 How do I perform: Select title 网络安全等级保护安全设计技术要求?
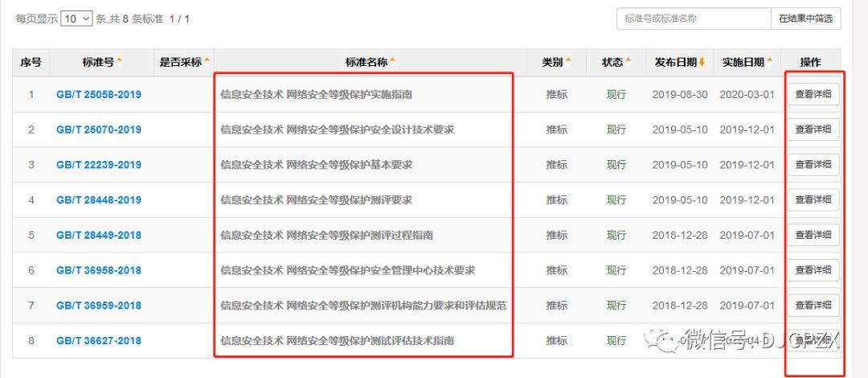[371, 129]
